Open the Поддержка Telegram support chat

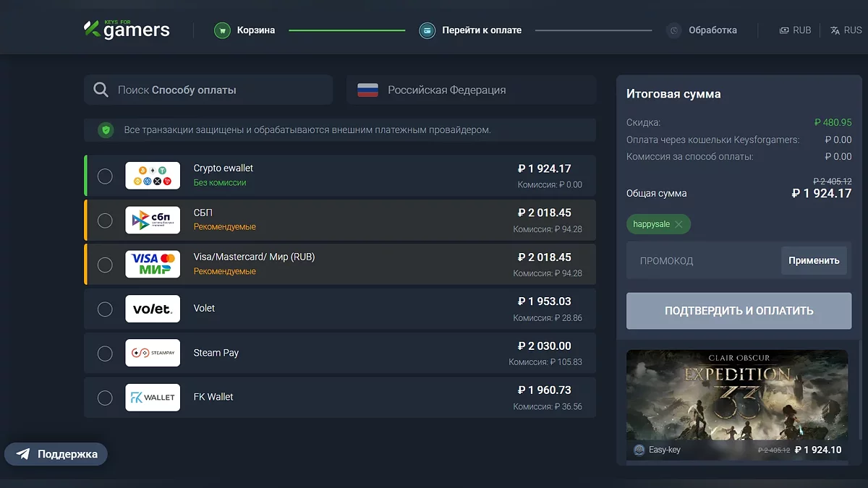pos(56,454)
